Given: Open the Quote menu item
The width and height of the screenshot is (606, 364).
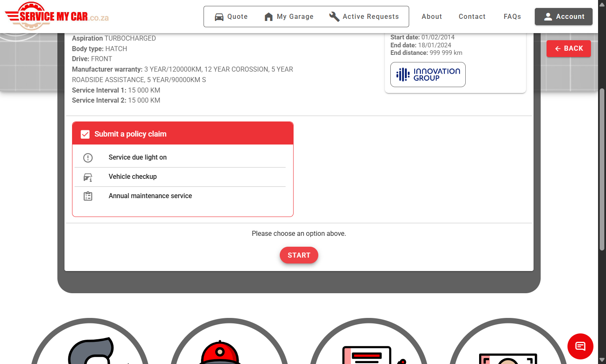Looking at the screenshot, I should 232,17.
